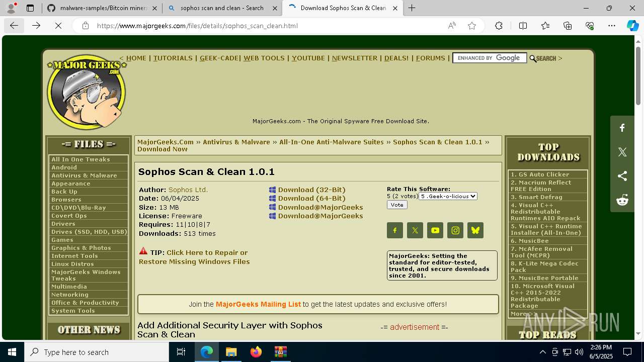644x362 pixels.
Task: Open MajorGeeks Bluesky butterfly icon
Action: [x=475, y=230]
